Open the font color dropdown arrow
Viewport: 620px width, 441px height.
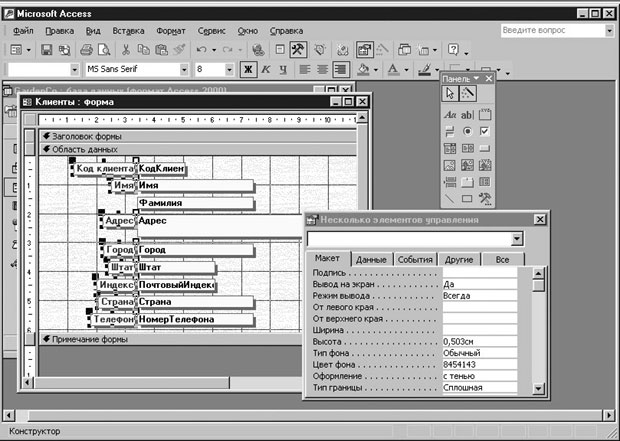[406, 70]
